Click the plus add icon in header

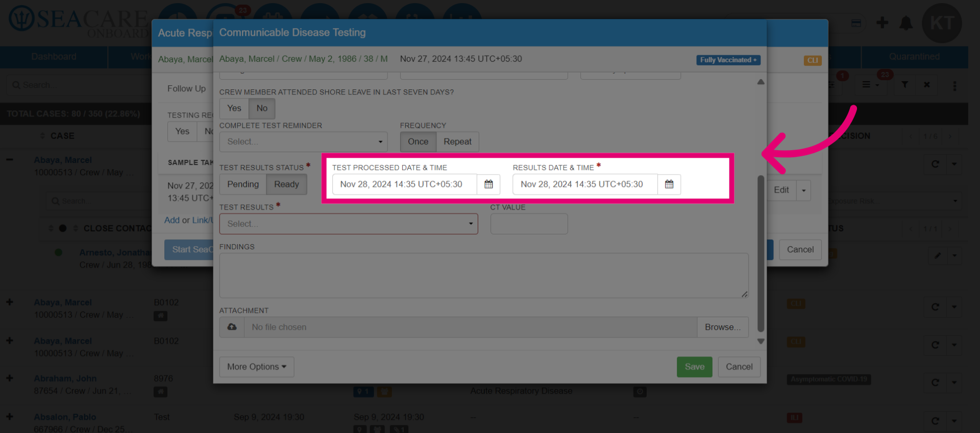tap(882, 22)
